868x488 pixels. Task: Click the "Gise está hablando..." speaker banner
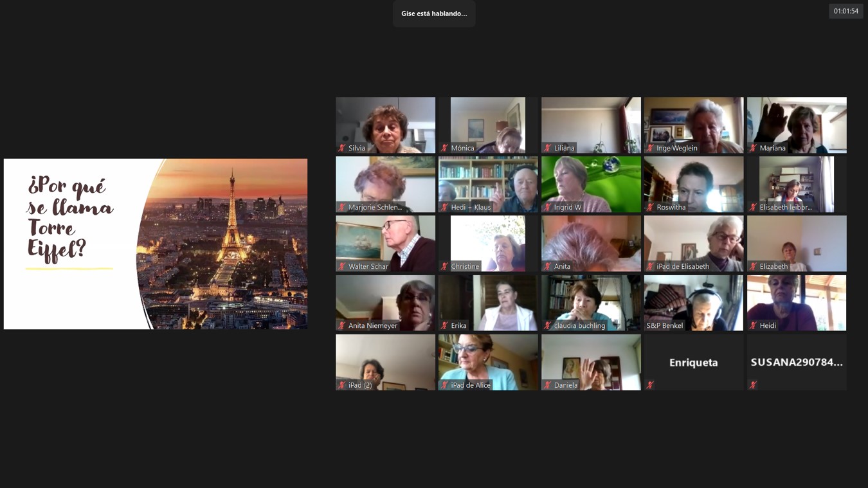click(434, 14)
